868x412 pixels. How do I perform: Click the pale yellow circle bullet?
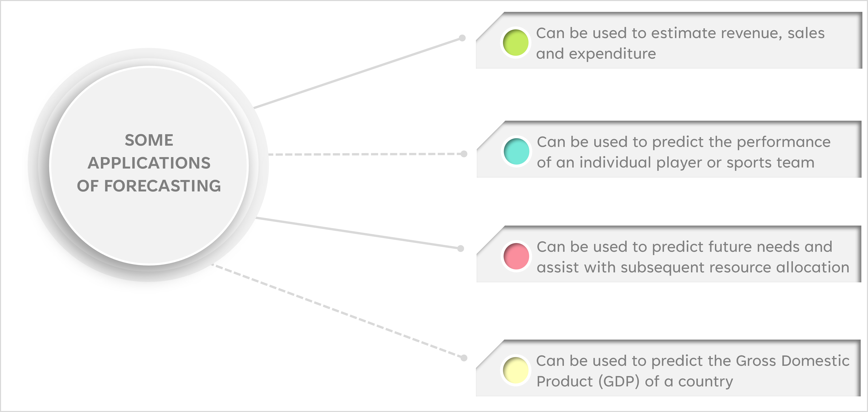point(516,370)
